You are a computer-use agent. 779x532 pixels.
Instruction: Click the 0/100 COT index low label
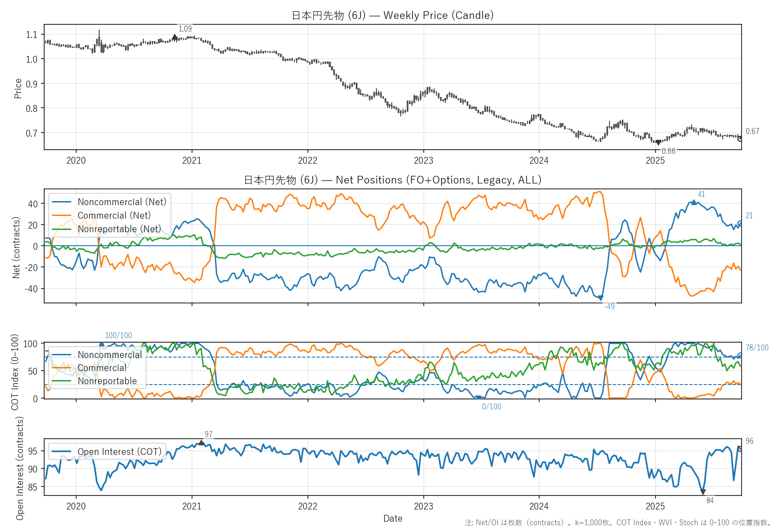[491, 407]
